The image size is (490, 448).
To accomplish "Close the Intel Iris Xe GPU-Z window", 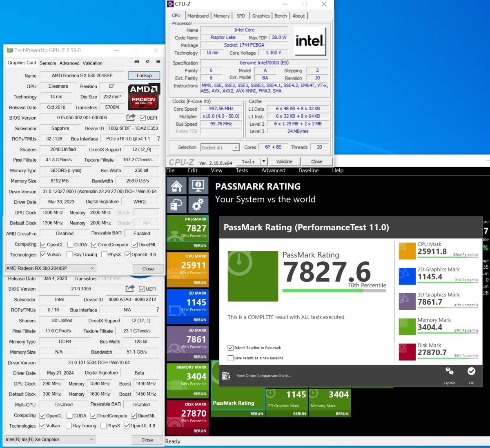I will pos(147,440).
